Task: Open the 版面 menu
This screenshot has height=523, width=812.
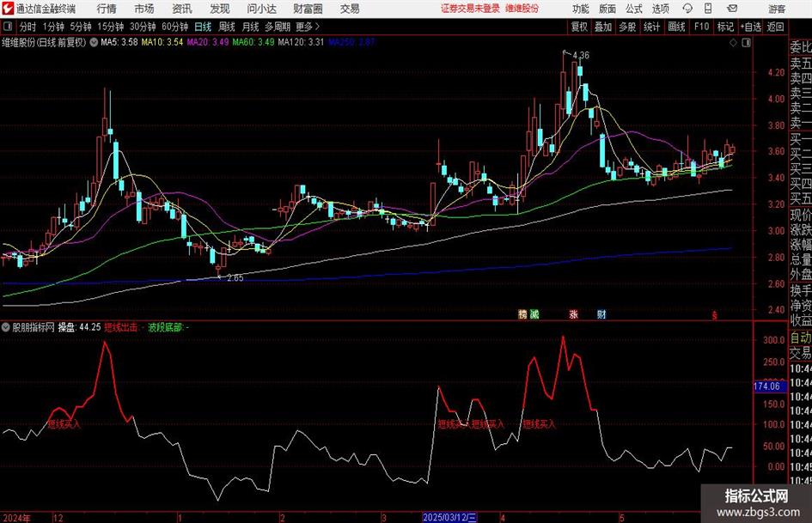Action: 607,9
